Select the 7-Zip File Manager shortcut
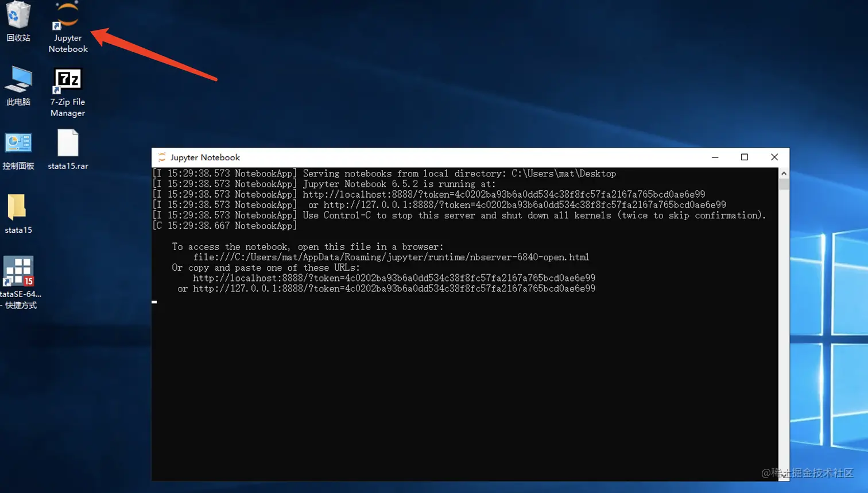This screenshot has width=868, height=493. click(68, 93)
